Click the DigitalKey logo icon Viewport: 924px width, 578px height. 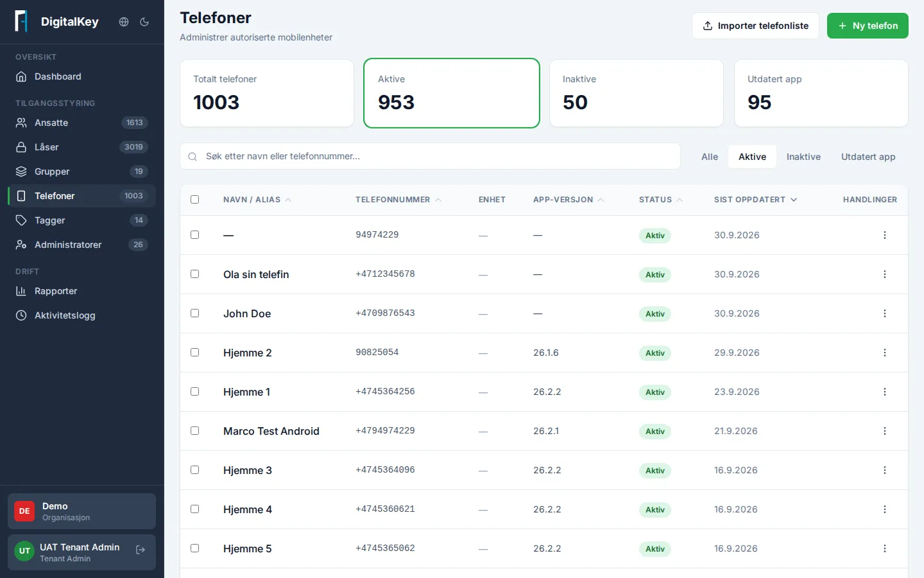pos(21,21)
